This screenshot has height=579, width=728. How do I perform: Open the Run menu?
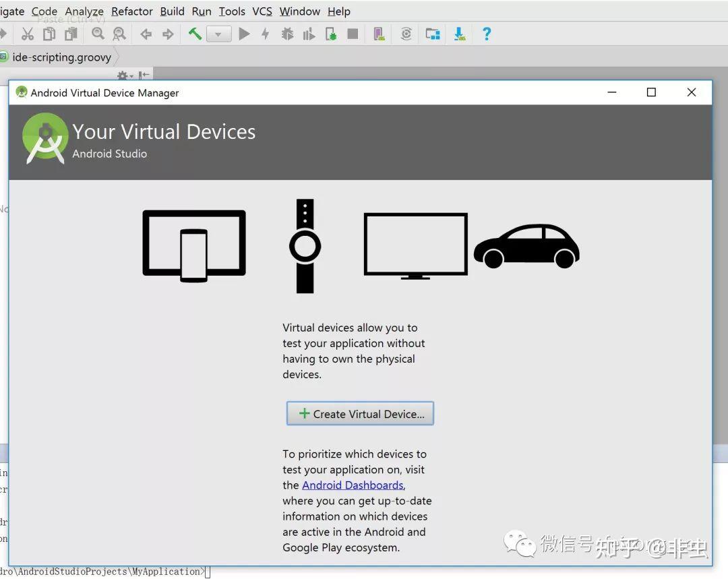[x=202, y=11]
